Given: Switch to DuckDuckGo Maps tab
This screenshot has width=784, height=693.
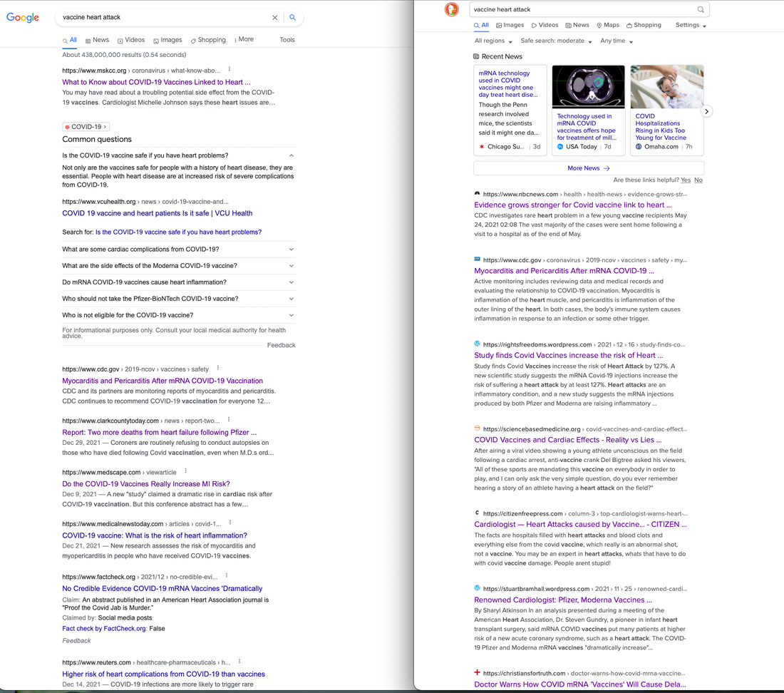Looking at the screenshot, I should [x=608, y=25].
